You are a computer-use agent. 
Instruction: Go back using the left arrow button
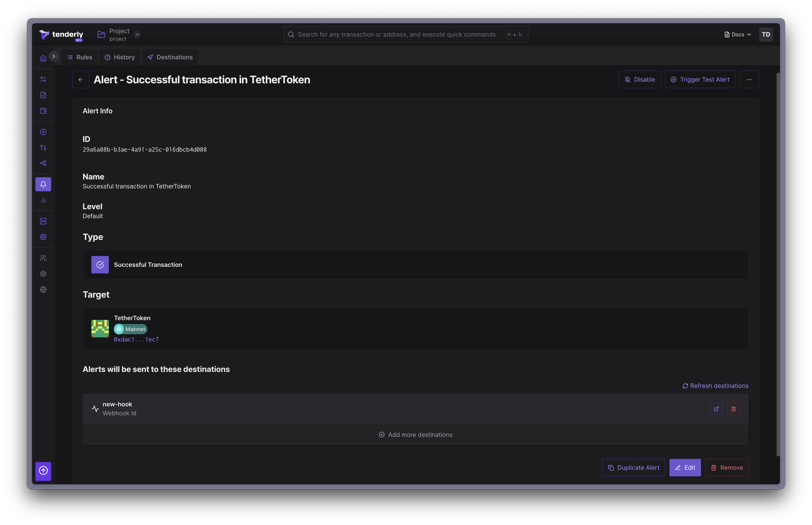[80, 79]
